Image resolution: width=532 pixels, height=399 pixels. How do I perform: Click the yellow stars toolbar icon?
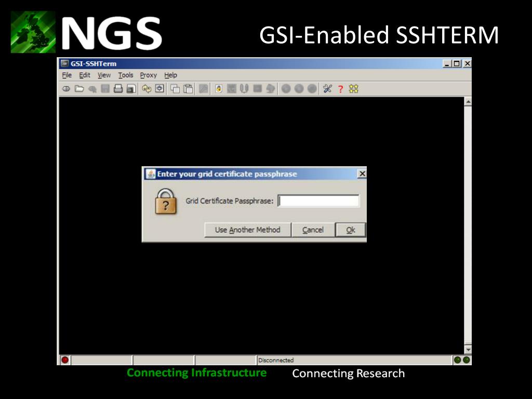[x=353, y=89]
